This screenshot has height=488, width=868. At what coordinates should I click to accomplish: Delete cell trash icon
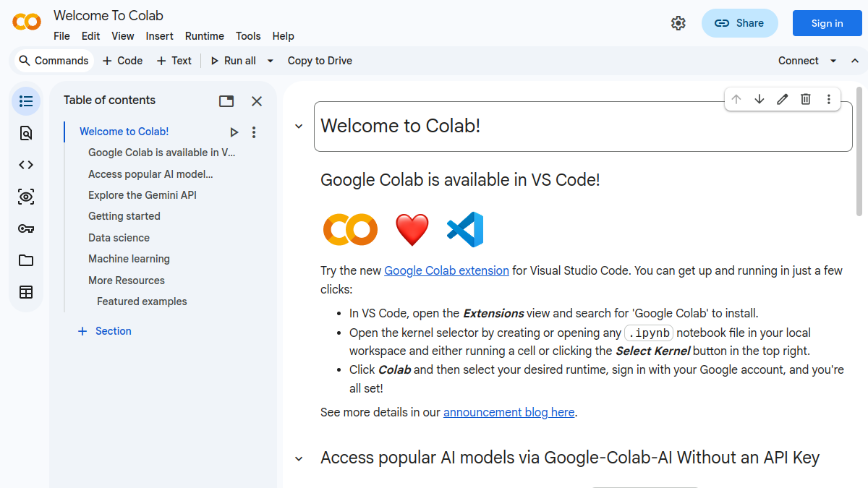(806, 99)
